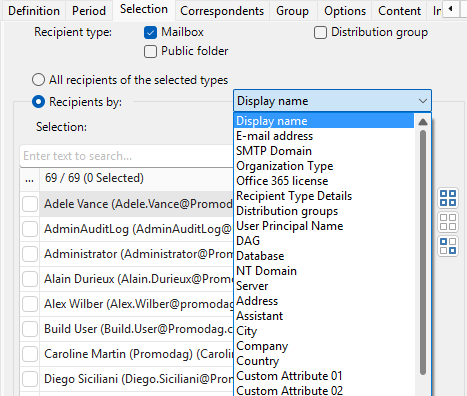The image size is (467, 396).
Task: Choose NT Domain option
Action: [324, 271]
